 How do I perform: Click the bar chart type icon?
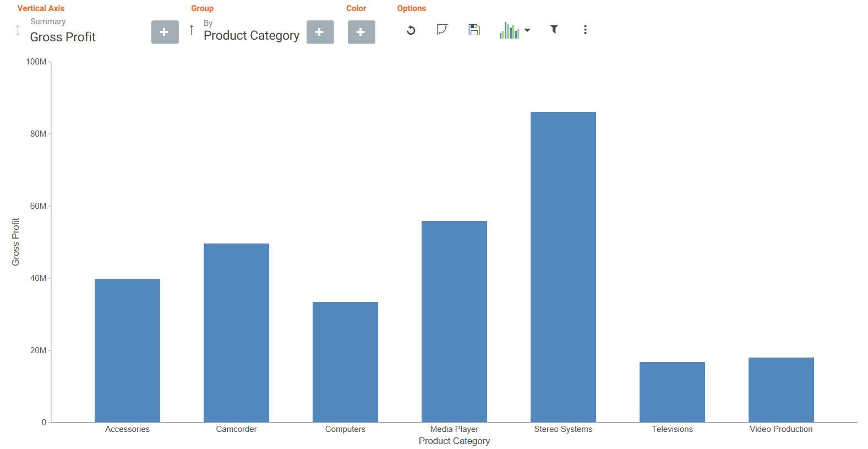tap(509, 30)
